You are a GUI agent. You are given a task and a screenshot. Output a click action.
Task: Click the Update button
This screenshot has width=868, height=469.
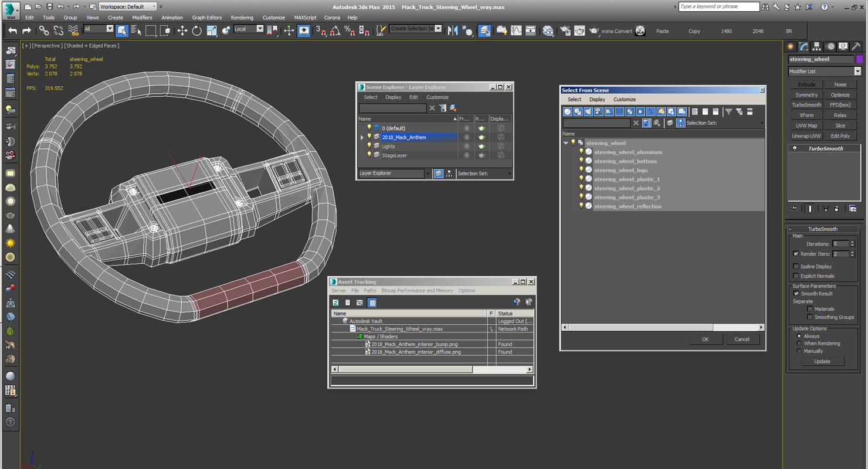click(x=822, y=361)
